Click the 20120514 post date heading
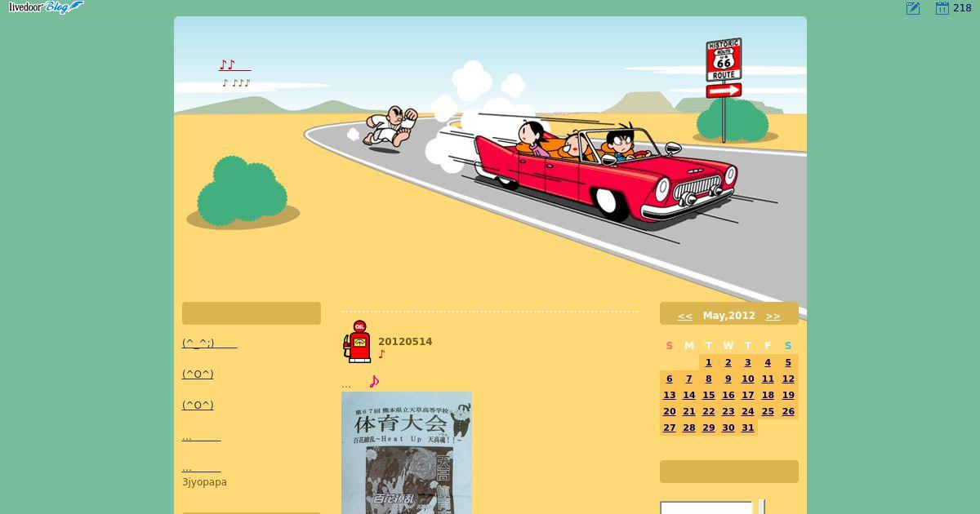Screen dimensions: 980x514 pos(405,342)
